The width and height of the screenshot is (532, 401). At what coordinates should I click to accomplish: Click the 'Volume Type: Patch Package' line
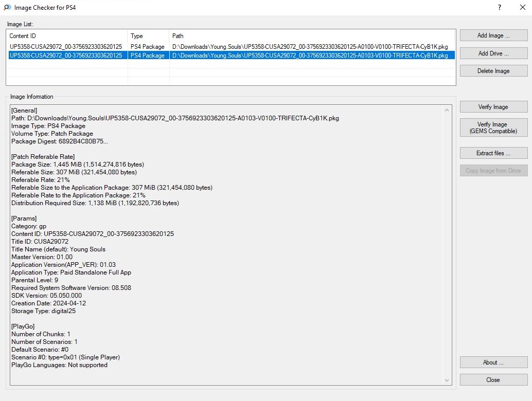(x=52, y=134)
